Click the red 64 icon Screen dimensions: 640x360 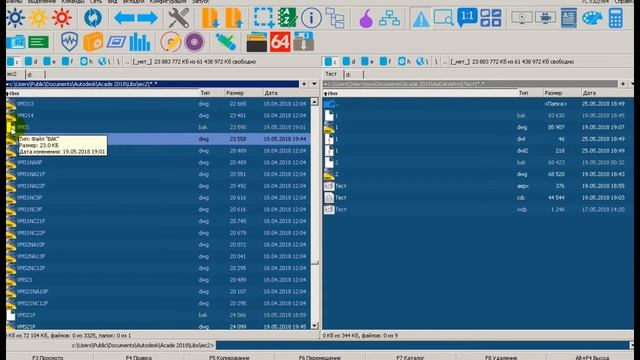click(x=280, y=42)
